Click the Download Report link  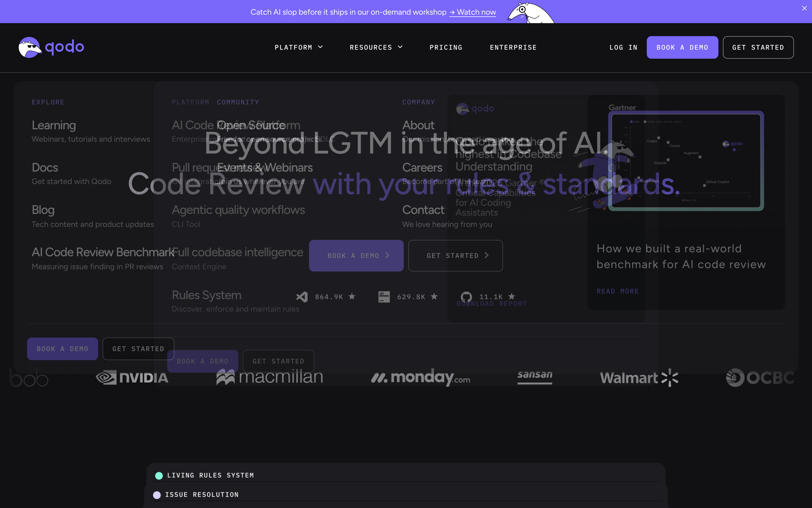(x=491, y=304)
